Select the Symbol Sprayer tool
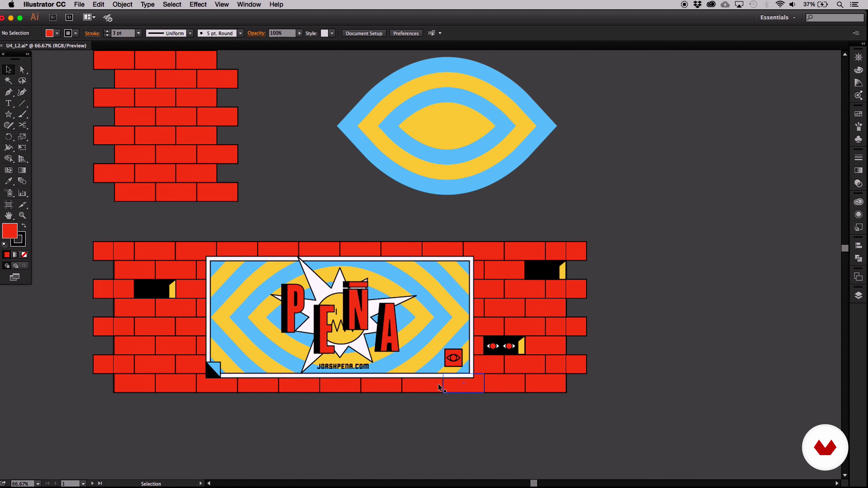Image resolution: width=868 pixels, height=488 pixels. (x=8, y=193)
